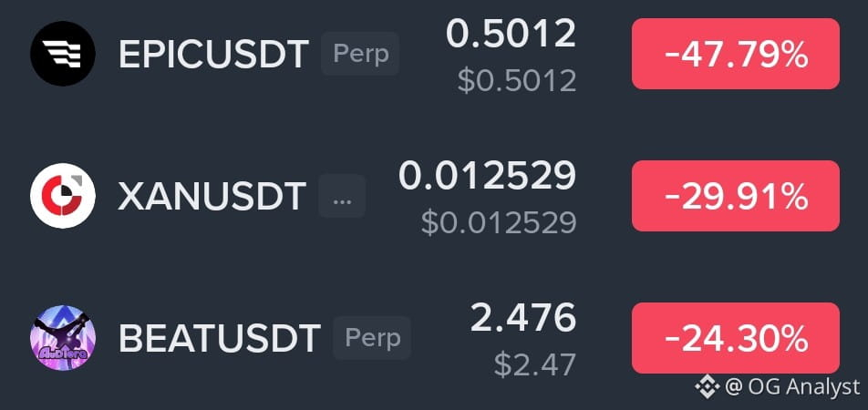Open the BEATUSDT trading pair
Viewport: 868px width, 410px height.
220,339
